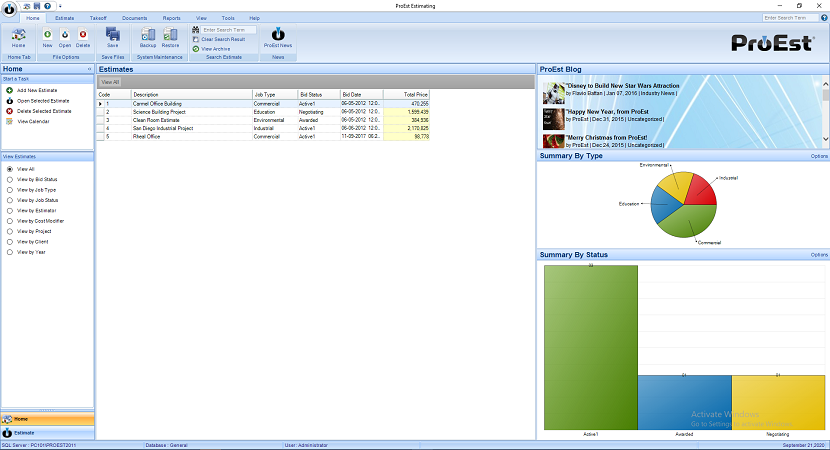Open Disney to Build New Star Wars Attraction post
This screenshot has width=830, height=450.
tap(623, 86)
